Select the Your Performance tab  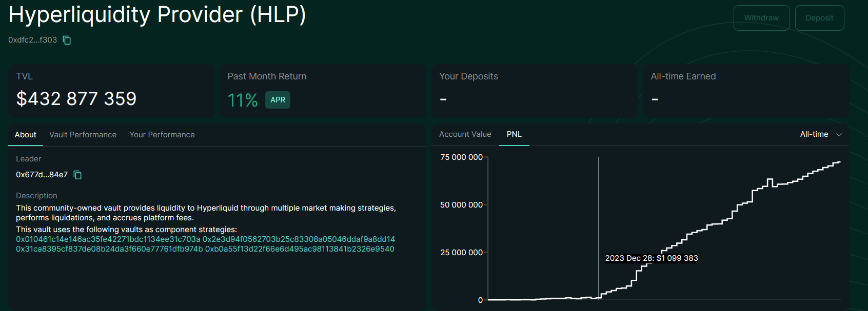[162, 135]
